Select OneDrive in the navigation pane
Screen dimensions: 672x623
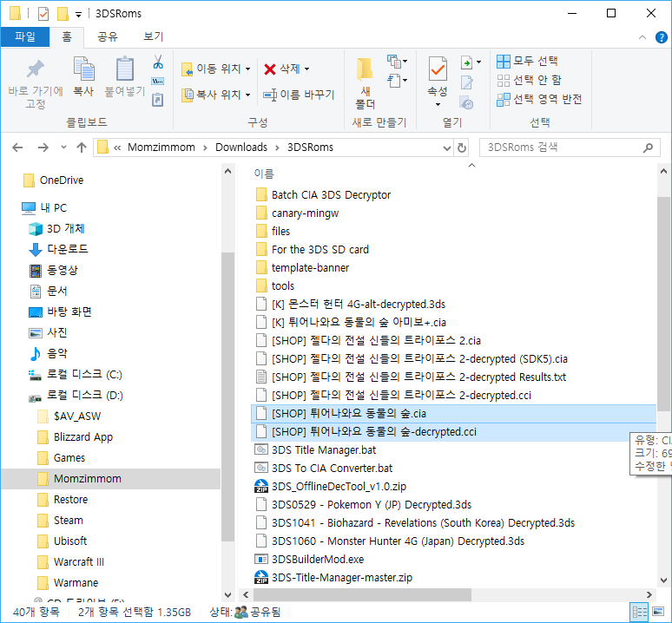tap(62, 180)
